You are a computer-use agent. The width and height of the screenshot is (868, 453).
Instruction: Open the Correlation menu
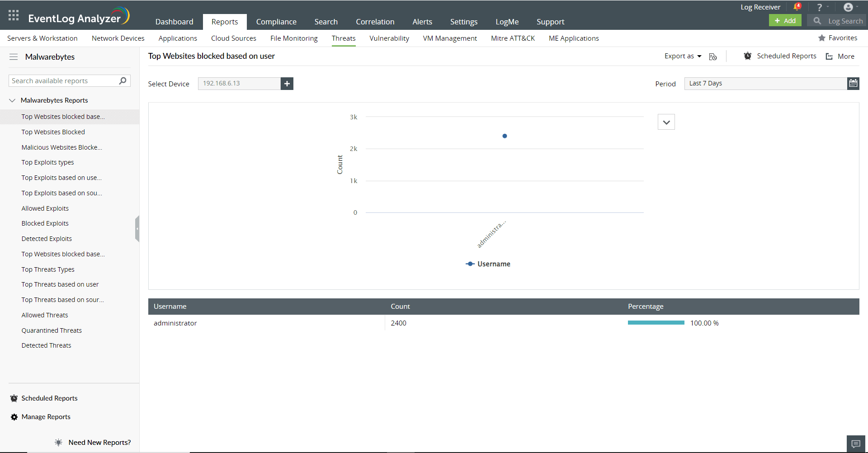pyautogui.click(x=375, y=21)
